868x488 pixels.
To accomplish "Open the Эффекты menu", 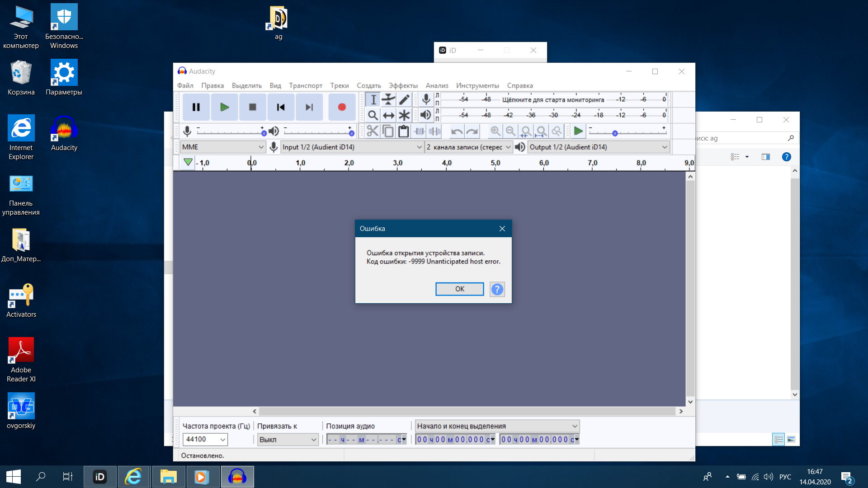I will (403, 85).
